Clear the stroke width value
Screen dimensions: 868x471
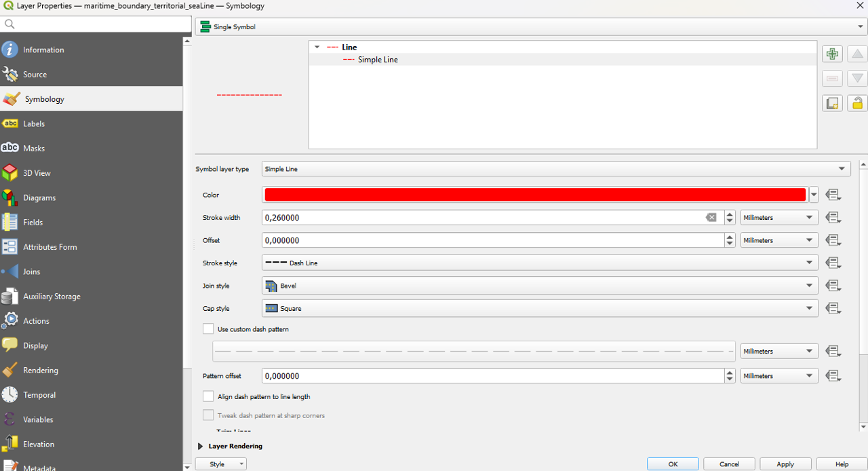pyautogui.click(x=711, y=218)
